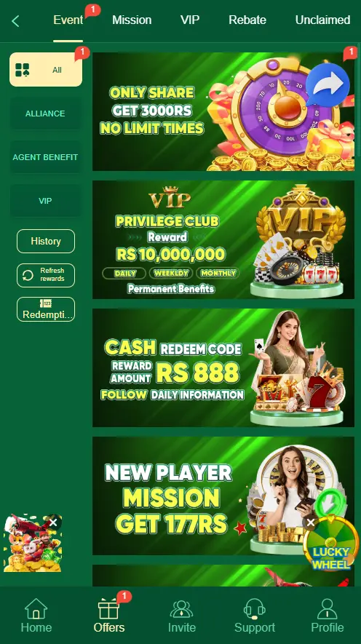This screenshot has height=644, width=361.
Task: Open the History button
Action: coord(46,241)
